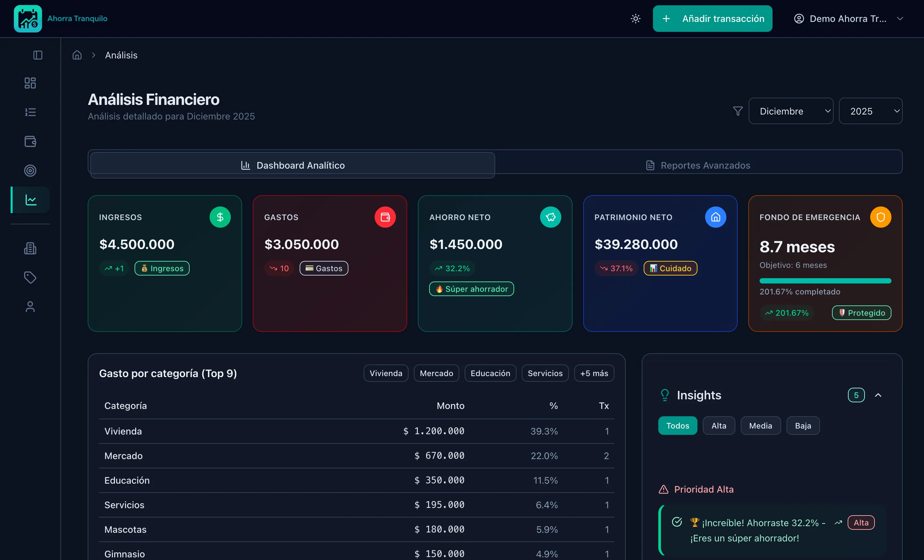Open the user profile icon in sidebar
Viewport: 924px width, 560px height.
[30, 307]
